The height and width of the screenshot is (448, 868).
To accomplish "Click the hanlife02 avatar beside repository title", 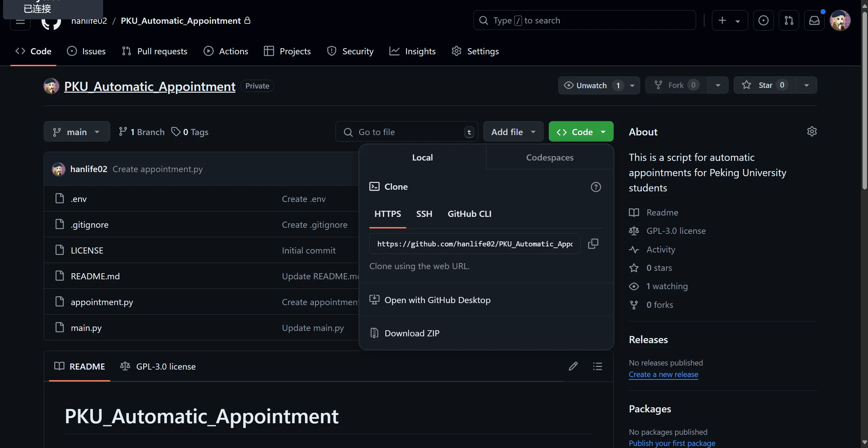I will click(x=52, y=86).
